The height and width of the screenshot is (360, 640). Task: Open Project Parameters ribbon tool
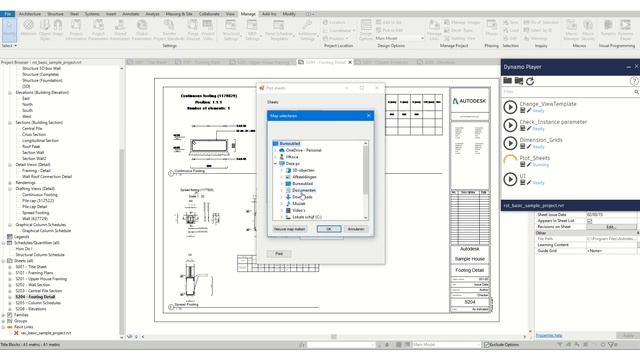coord(98,29)
